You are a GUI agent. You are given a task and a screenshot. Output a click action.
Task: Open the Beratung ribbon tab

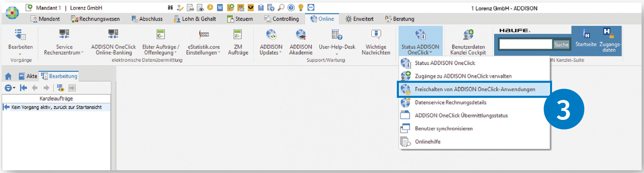(x=399, y=19)
